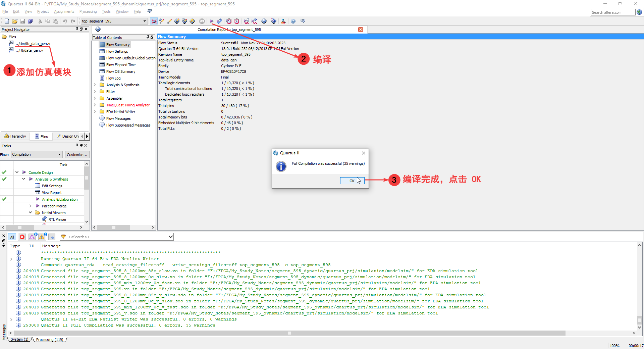Close the Compilation Report tab
The height and width of the screenshot is (349, 644).
361,30
